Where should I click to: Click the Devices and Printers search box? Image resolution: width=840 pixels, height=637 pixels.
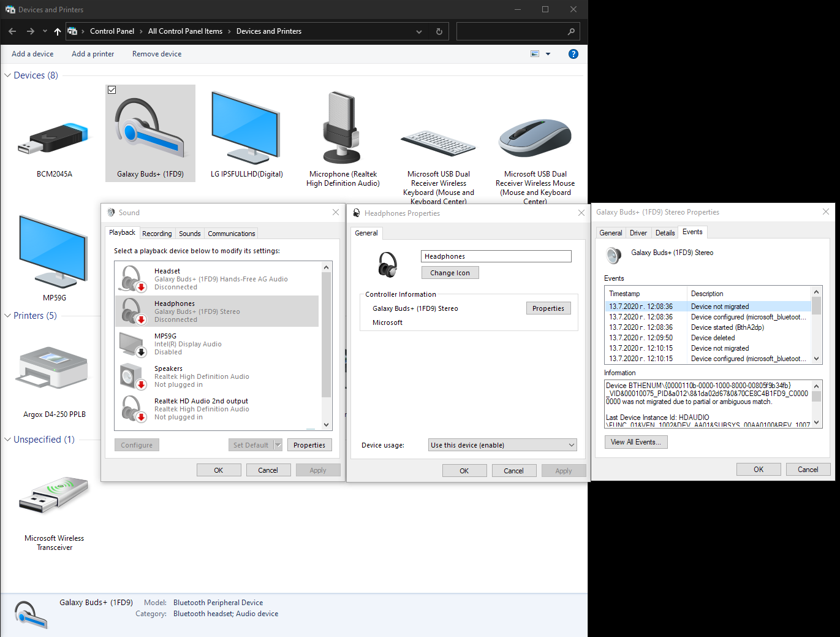pos(518,31)
